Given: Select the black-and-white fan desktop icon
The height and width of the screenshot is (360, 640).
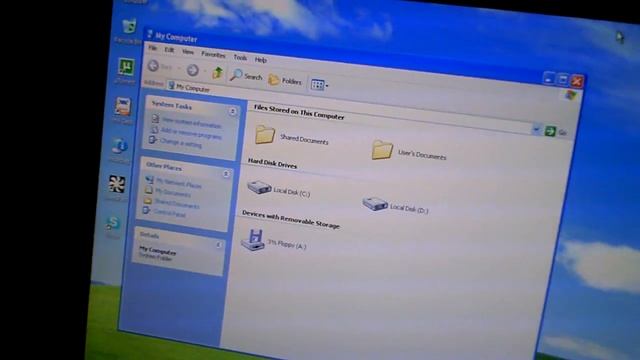Looking at the screenshot, I should pyautogui.click(x=117, y=184).
